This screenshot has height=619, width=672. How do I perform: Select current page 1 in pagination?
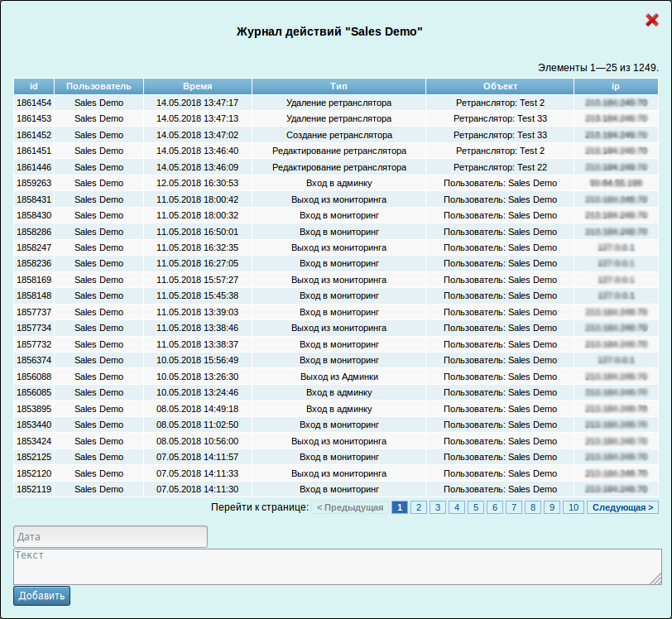(x=400, y=507)
